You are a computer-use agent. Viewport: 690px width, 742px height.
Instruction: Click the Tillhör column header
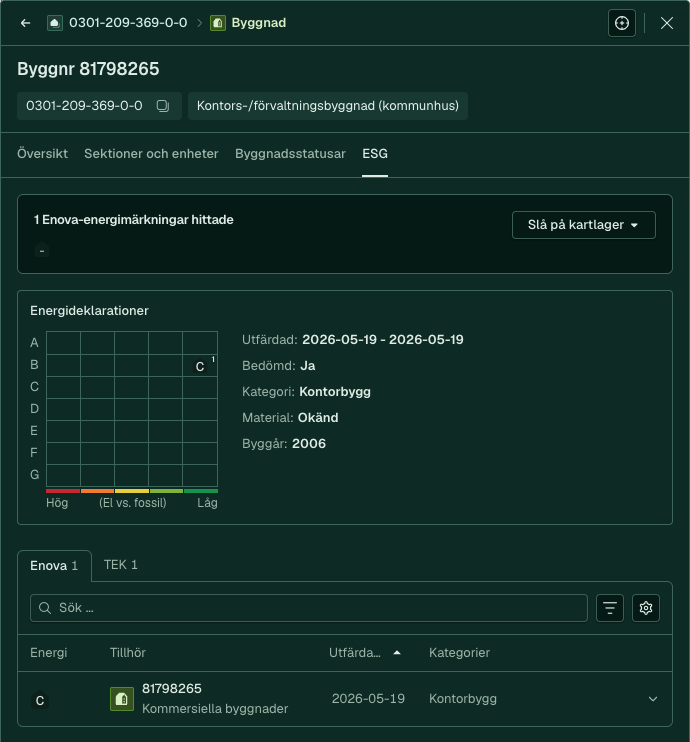128,653
